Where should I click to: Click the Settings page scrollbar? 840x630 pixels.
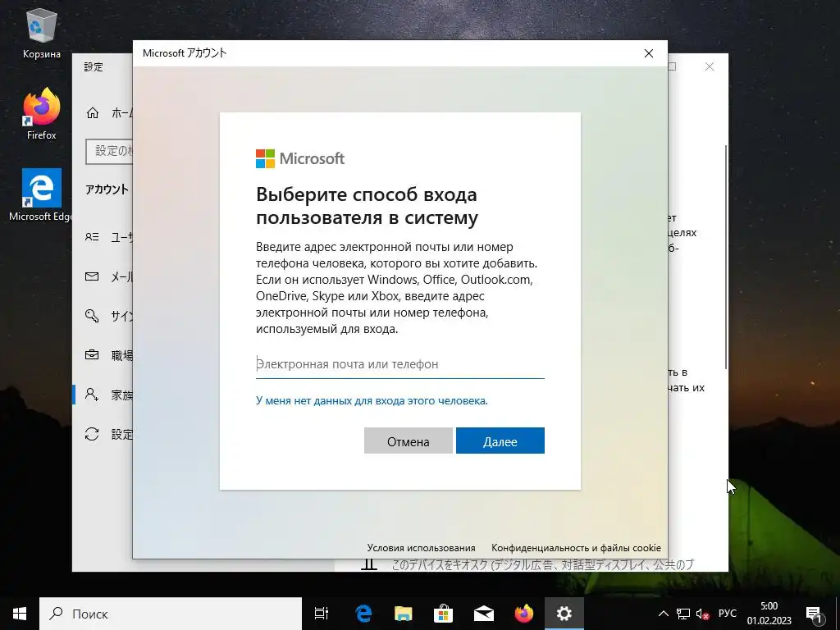(726, 256)
